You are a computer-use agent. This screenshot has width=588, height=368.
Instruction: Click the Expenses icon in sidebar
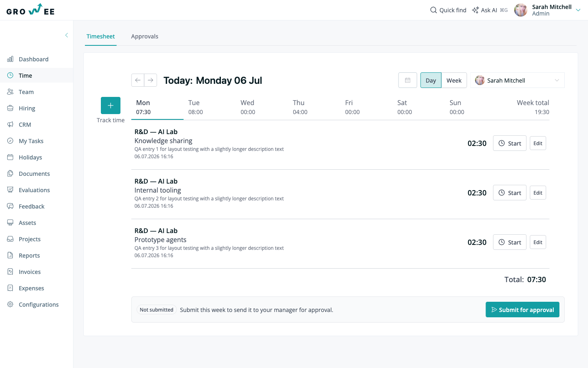10,288
